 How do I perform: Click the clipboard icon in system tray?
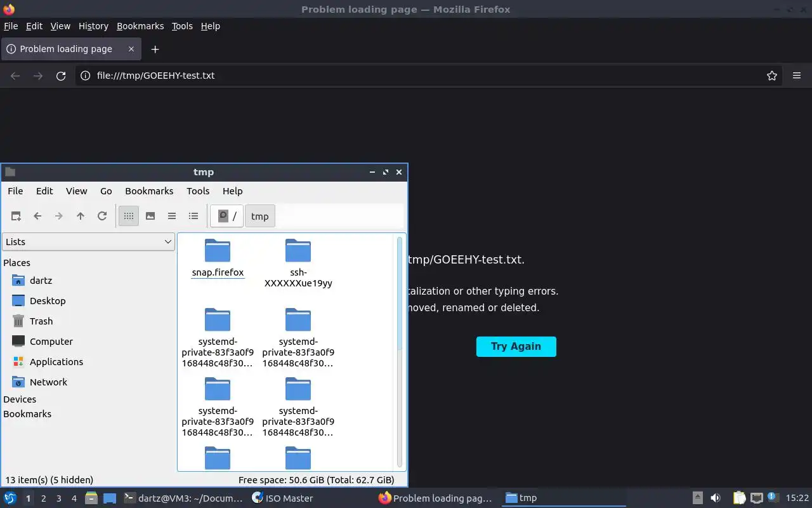click(740, 498)
